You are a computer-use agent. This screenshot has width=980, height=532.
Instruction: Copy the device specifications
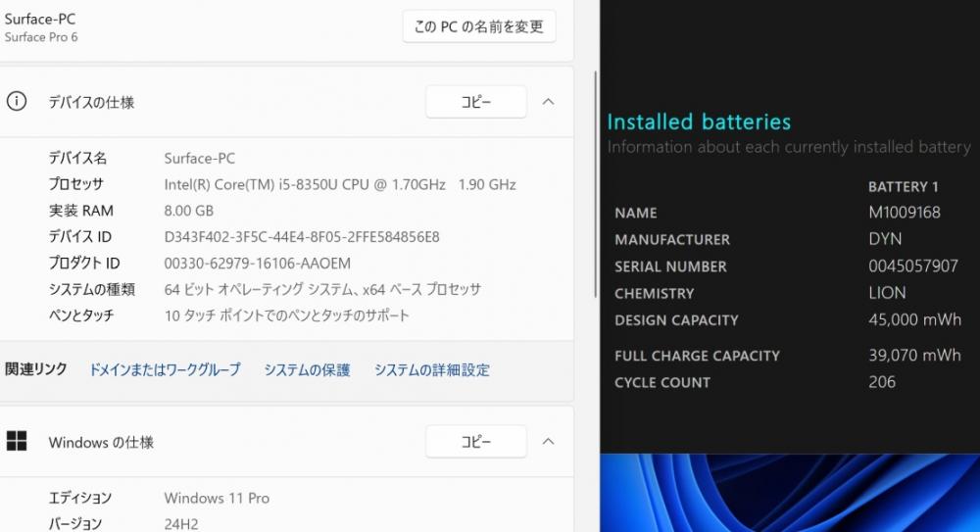[x=475, y=102]
